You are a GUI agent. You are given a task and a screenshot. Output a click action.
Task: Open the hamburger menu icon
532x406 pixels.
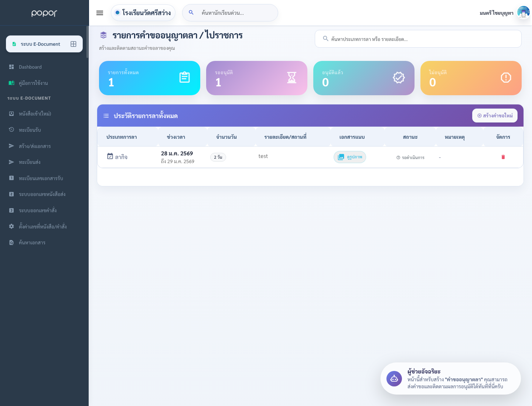(100, 13)
